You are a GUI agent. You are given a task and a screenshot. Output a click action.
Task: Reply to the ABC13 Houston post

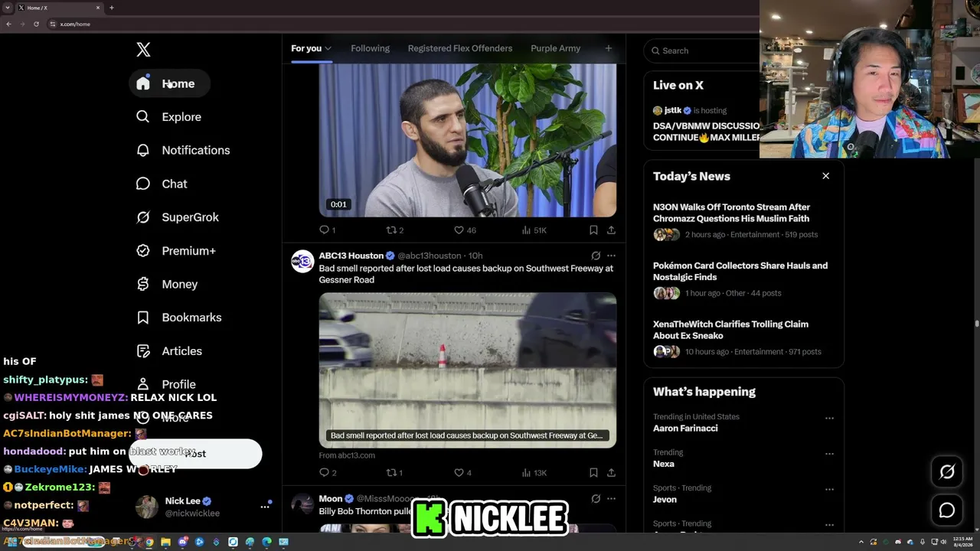pos(327,472)
